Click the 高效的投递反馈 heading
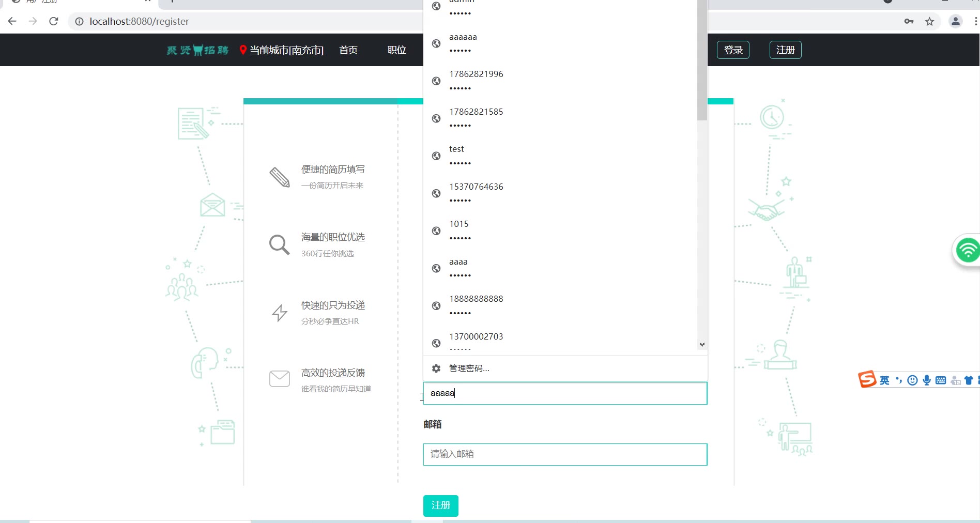980x523 pixels. tap(333, 373)
